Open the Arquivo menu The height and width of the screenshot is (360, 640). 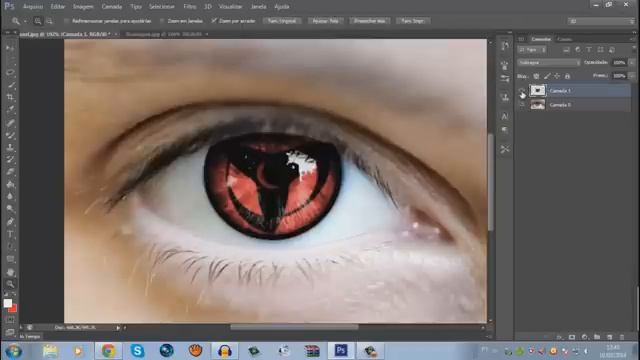click(33, 7)
